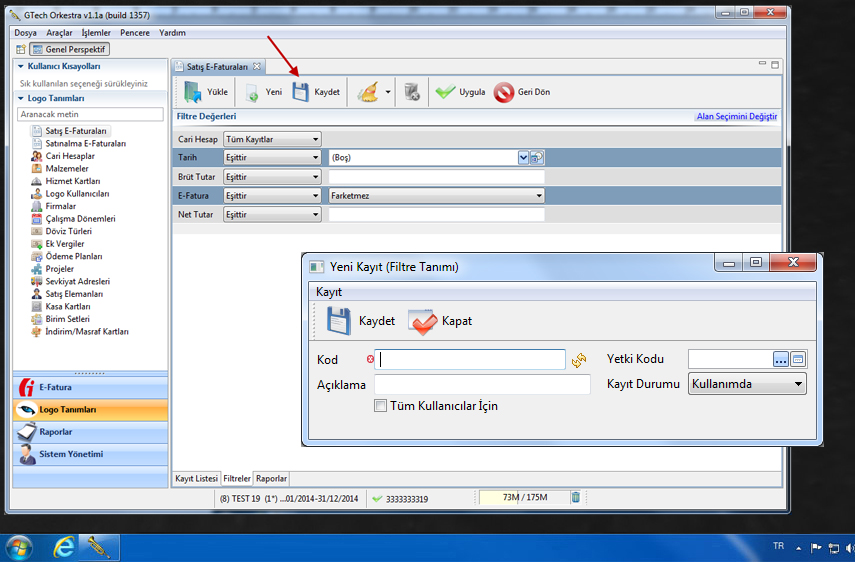Click the Aranacak metin search box

pyautogui.click(x=91, y=114)
